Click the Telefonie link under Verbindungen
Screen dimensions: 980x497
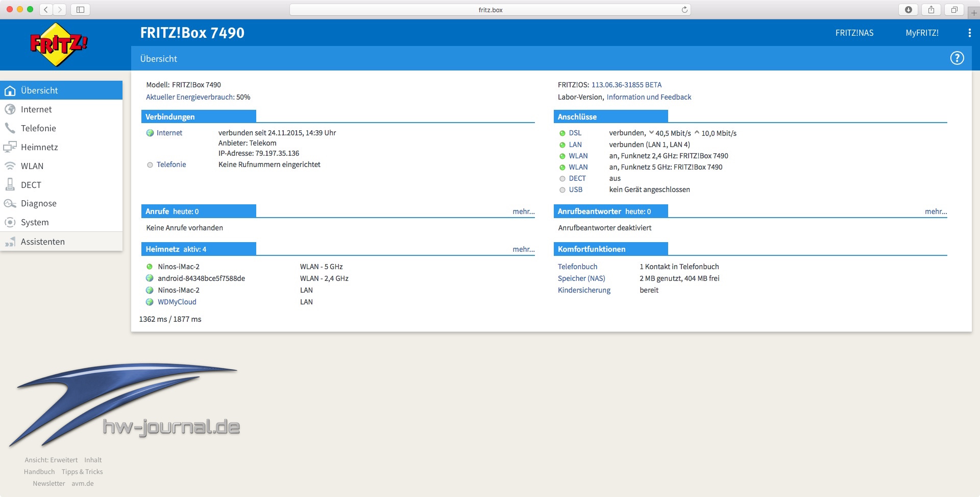[171, 164]
